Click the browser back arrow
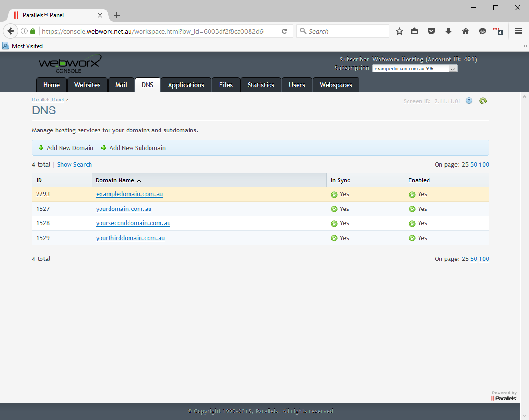 [x=10, y=31]
